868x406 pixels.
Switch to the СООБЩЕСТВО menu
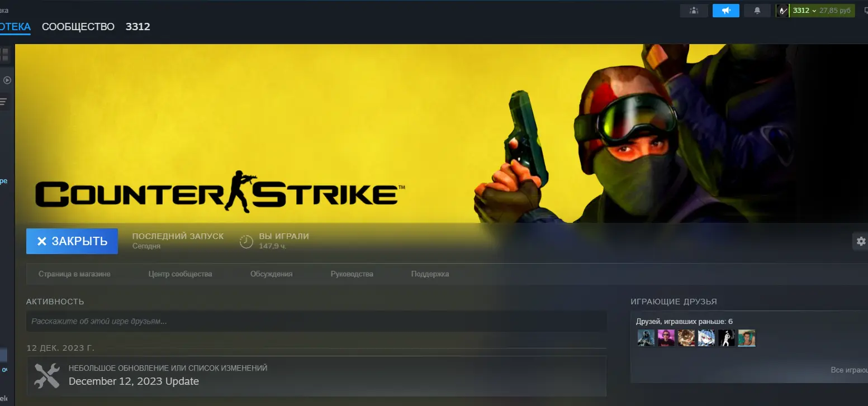tap(78, 27)
